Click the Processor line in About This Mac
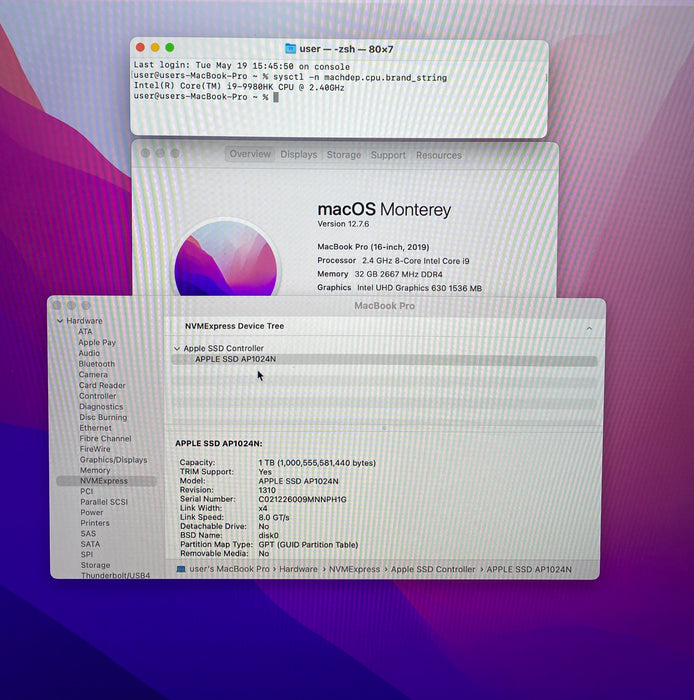694x700 pixels. 393,261
